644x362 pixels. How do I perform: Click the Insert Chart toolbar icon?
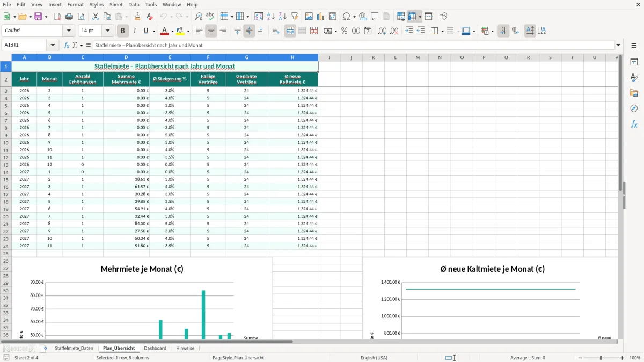321,17
